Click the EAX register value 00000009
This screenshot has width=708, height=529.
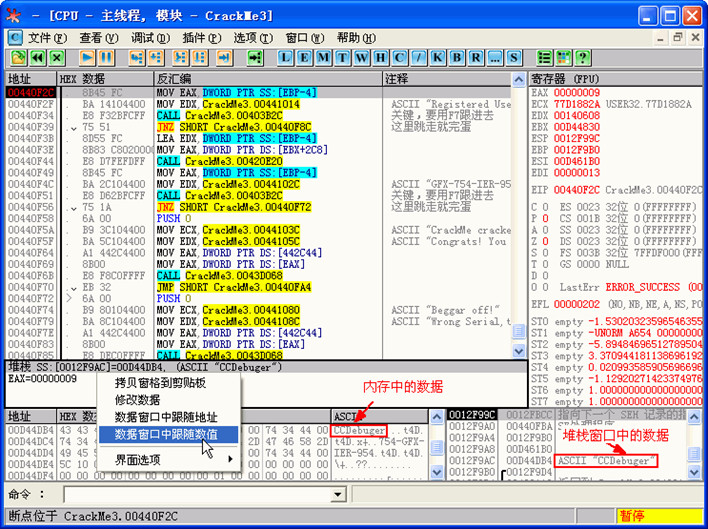577,93
